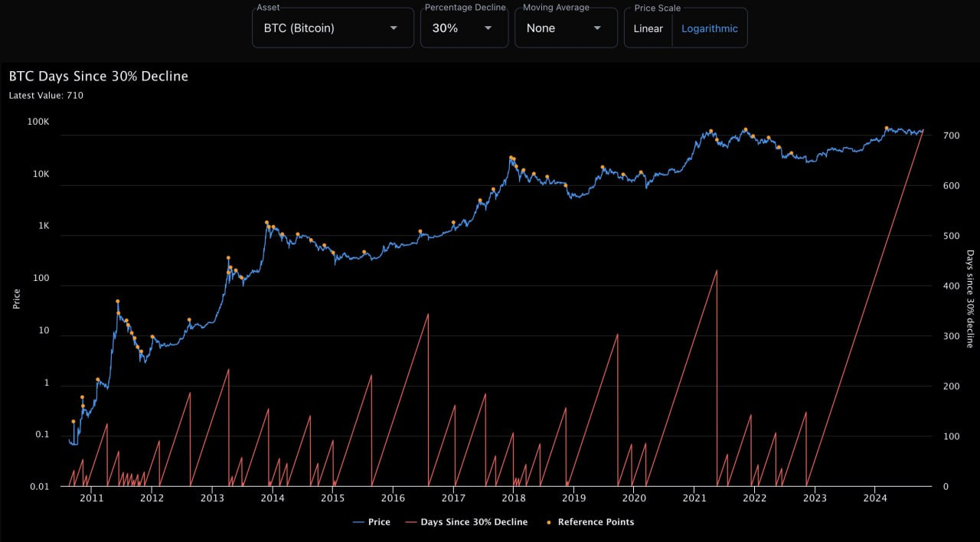Click the 1K price axis label

42,227
